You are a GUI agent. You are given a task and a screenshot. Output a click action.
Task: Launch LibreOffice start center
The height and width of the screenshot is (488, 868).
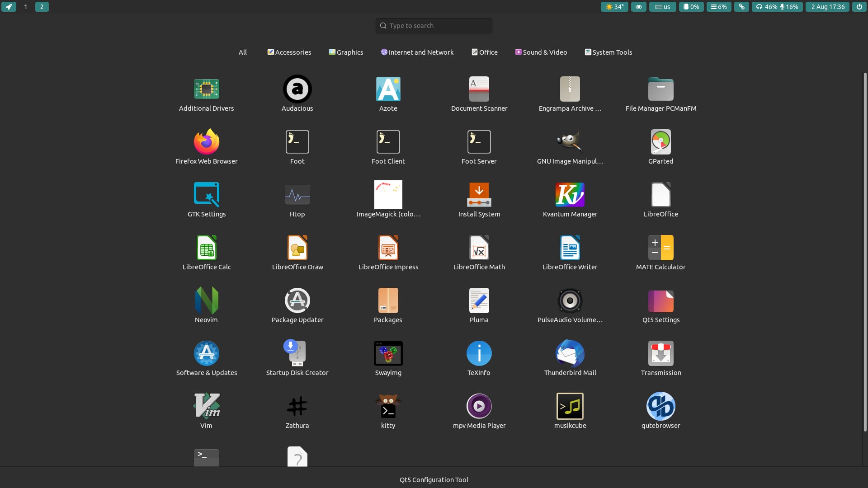coord(661,200)
